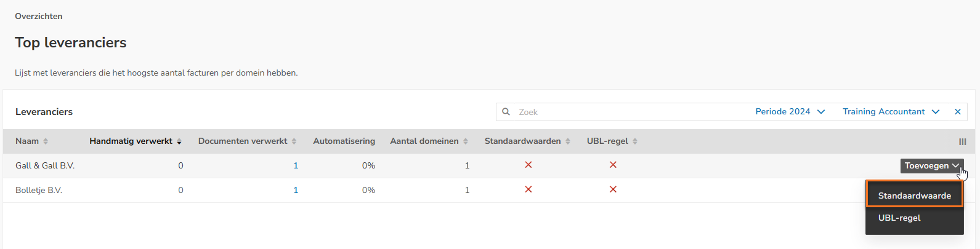Image resolution: width=980 pixels, height=249 pixels.
Task: Open Gall & Gall documents count link
Action: (x=296, y=165)
